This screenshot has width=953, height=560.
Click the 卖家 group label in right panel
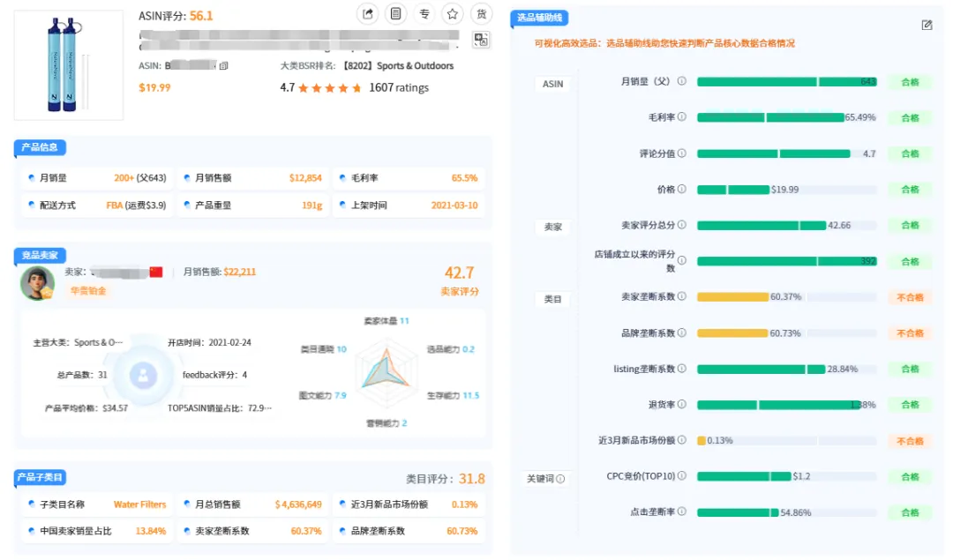552,228
